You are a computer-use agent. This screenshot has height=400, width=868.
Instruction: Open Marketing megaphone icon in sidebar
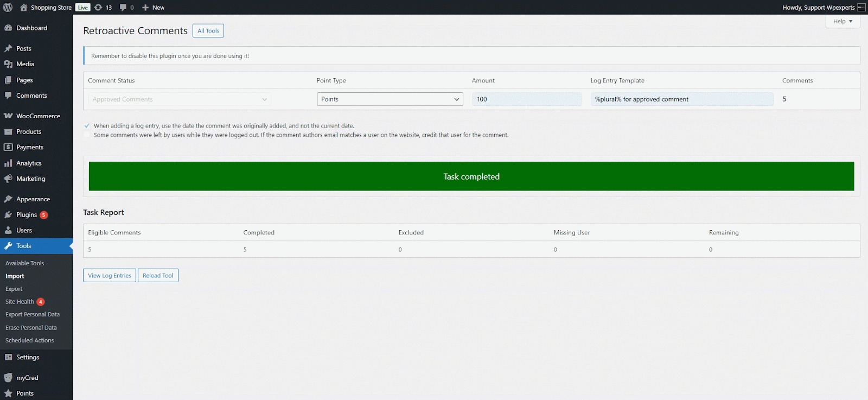(x=8, y=179)
